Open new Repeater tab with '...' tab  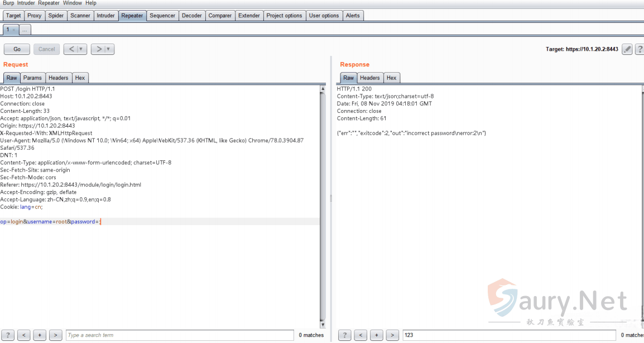pos(25,30)
